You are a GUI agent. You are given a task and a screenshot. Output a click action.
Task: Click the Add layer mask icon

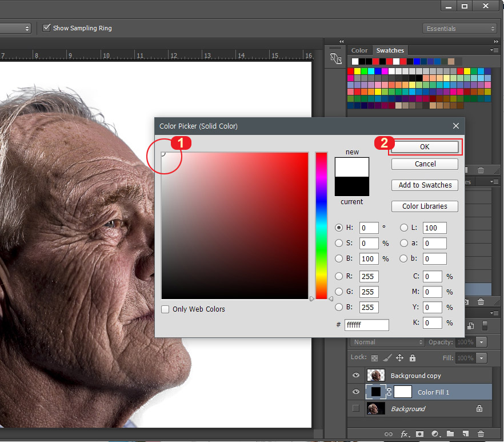(x=419, y=434)
